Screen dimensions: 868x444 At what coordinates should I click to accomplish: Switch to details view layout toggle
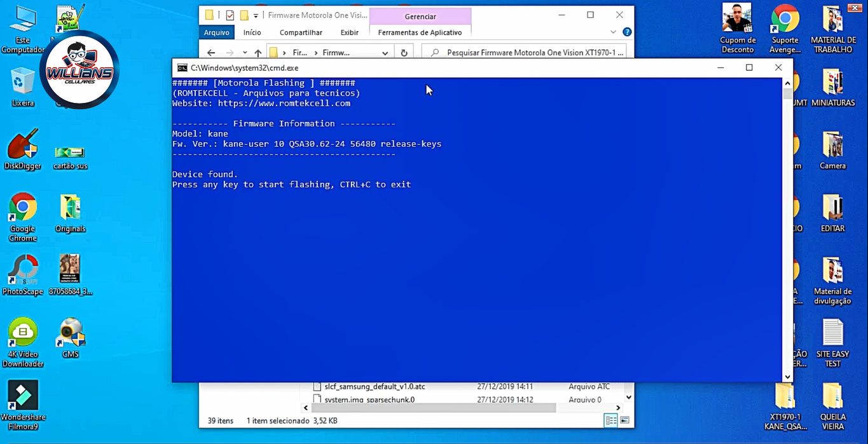[610, 420]
